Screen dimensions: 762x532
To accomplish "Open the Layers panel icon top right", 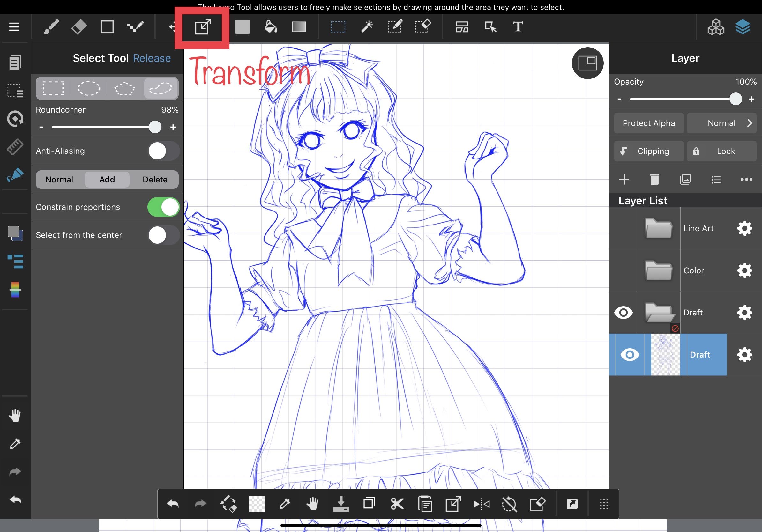I will tap(743, 27).
